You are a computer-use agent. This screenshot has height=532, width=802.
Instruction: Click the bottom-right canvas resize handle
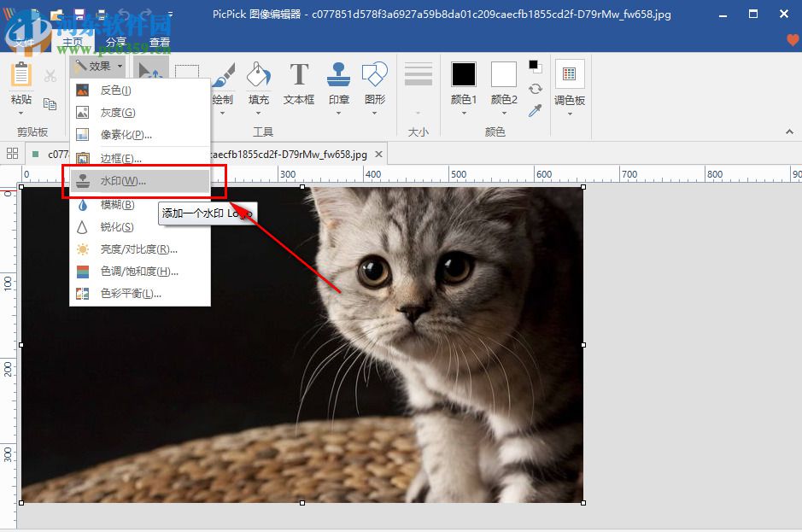[x=583, y=503]
